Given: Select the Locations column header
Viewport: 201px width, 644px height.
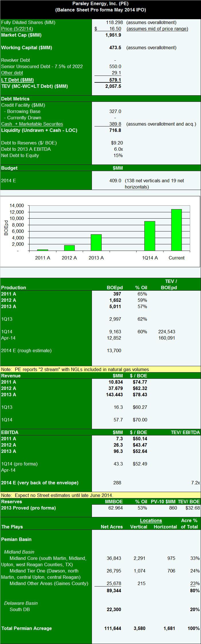Looking at the screenshot, I should [151, 521].
